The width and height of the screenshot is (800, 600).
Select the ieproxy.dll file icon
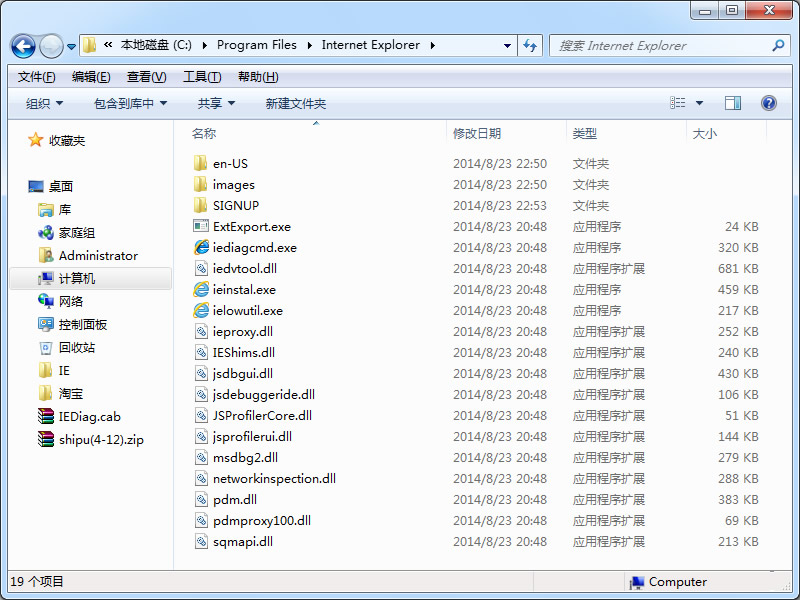pos(202,331)
